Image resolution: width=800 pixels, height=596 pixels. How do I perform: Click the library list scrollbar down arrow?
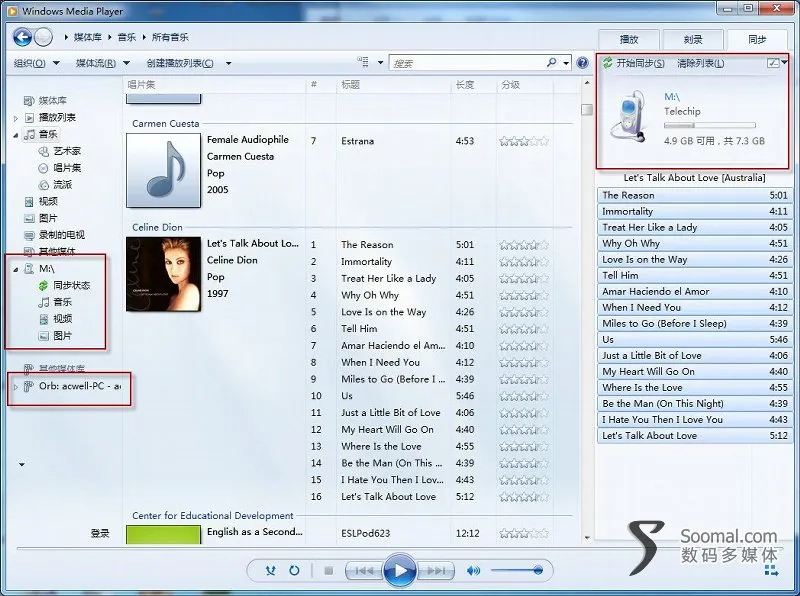point(587,537)
